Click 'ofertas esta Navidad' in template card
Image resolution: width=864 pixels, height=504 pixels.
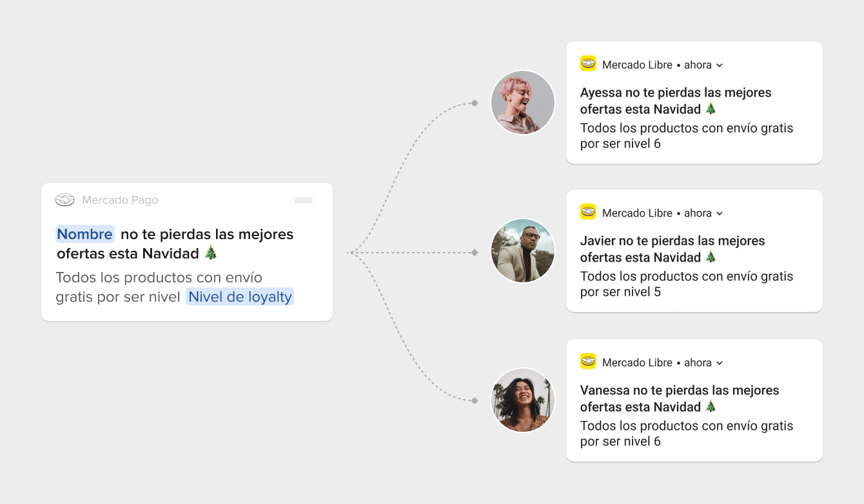coord(128,254)
